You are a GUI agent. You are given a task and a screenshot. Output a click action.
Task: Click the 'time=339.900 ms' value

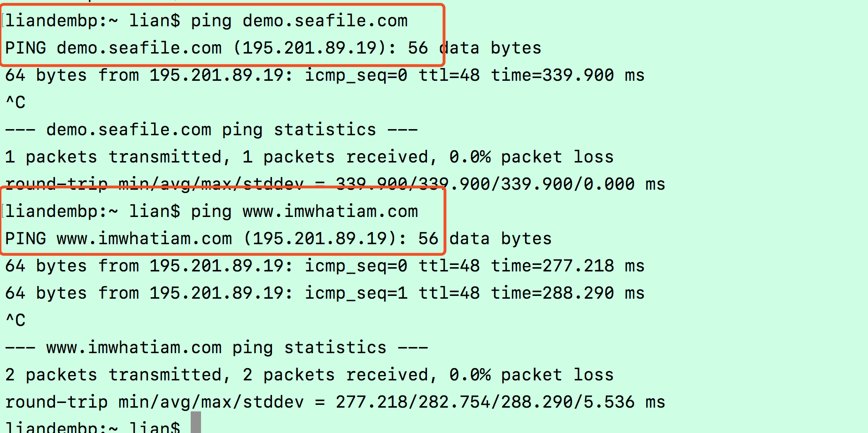pyautogui.click(x=568, y=76)
